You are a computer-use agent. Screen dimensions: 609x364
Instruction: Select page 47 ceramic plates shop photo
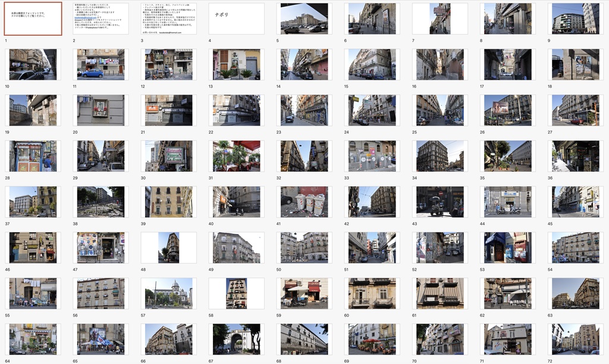101,248
